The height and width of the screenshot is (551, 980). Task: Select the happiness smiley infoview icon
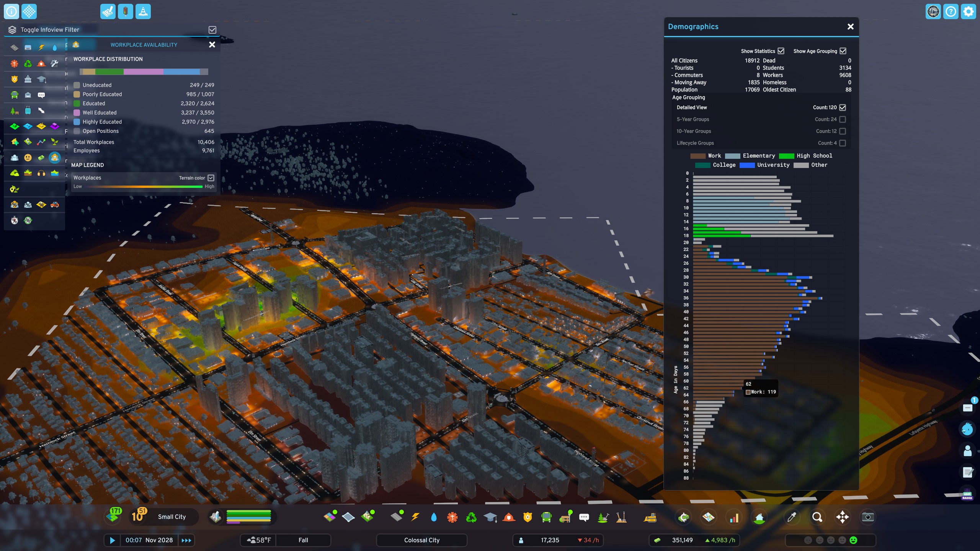pyautogui.click(x=28, y=158)
